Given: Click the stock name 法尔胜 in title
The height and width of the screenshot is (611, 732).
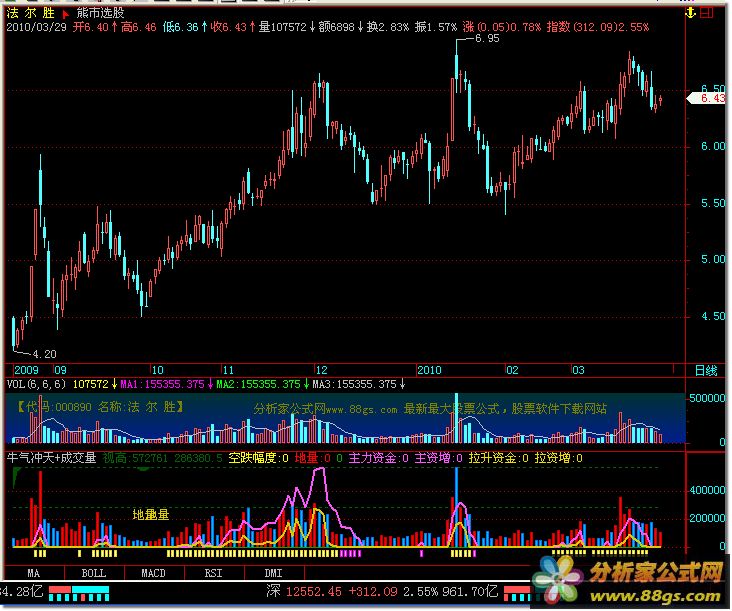Looking at the screenshot, I should [x=30, y=13].
